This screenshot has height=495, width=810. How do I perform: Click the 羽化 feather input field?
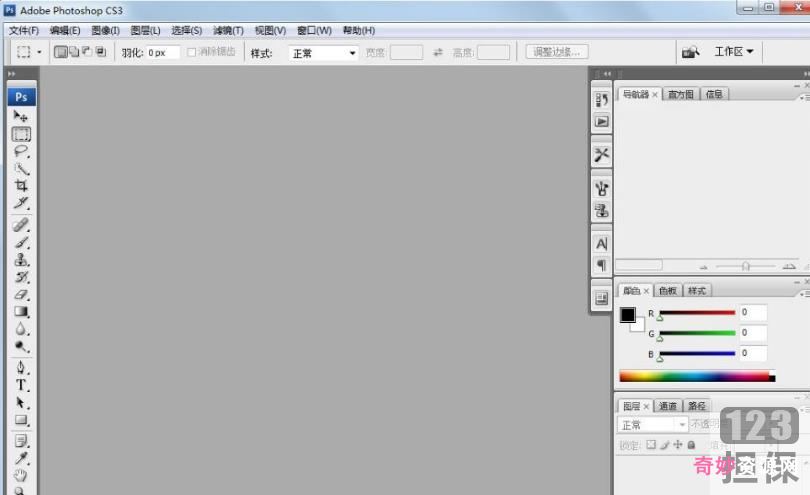point(162,52)
